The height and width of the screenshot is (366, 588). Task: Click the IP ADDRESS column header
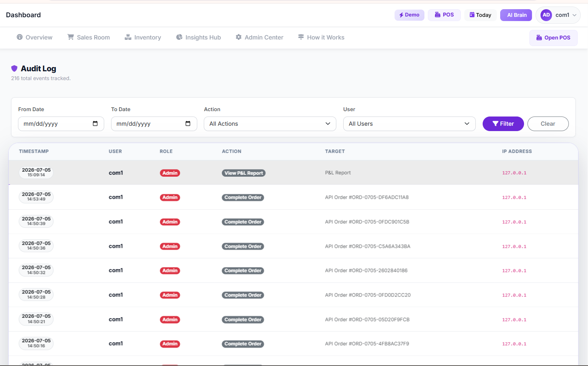click(517, 151)
